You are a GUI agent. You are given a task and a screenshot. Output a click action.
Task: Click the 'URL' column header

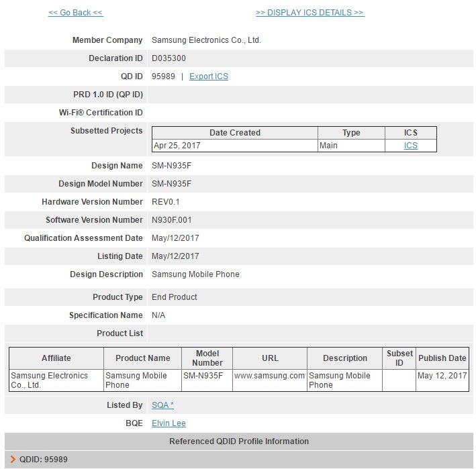click(x=270, y=358)
